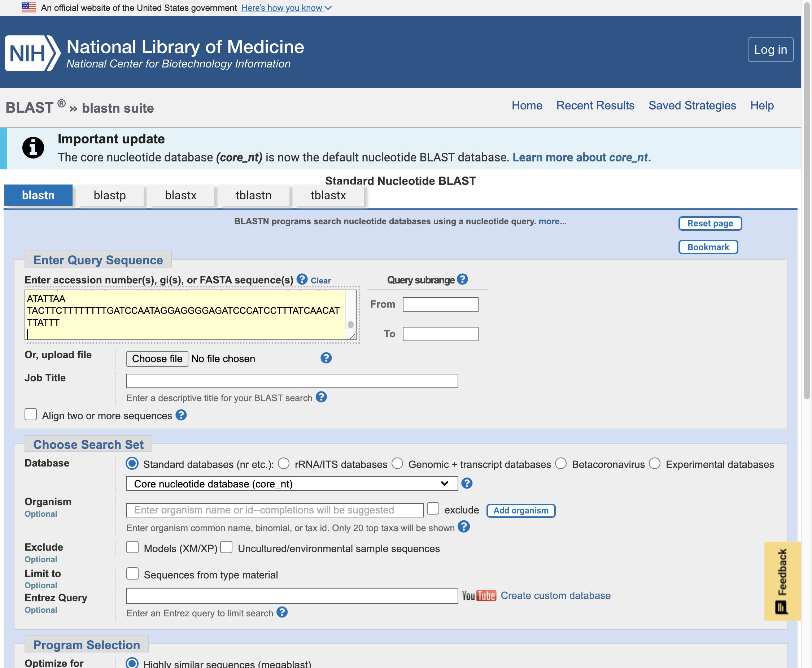Switch to tblastx tab
812x668 pixels.
(328, 195)
